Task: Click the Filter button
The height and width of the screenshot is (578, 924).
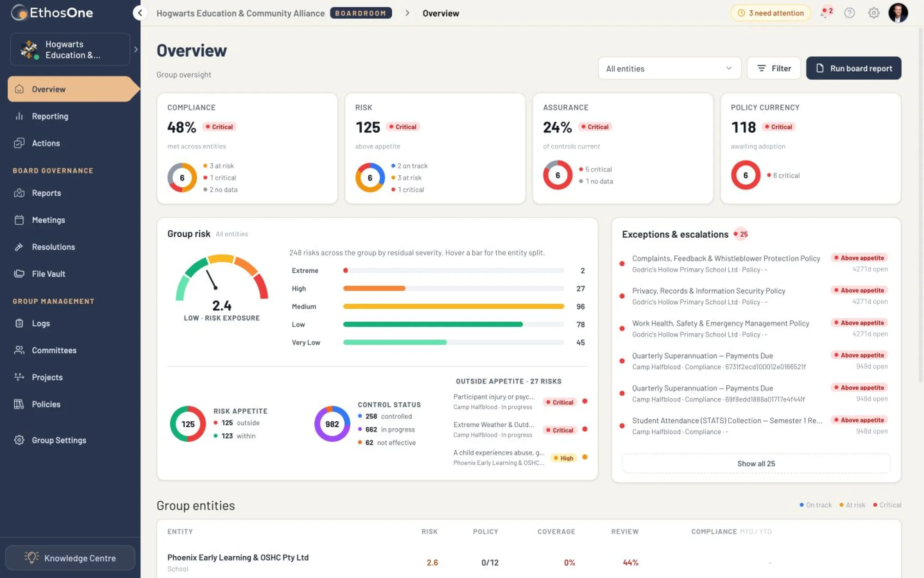Action: click(774, 68)
